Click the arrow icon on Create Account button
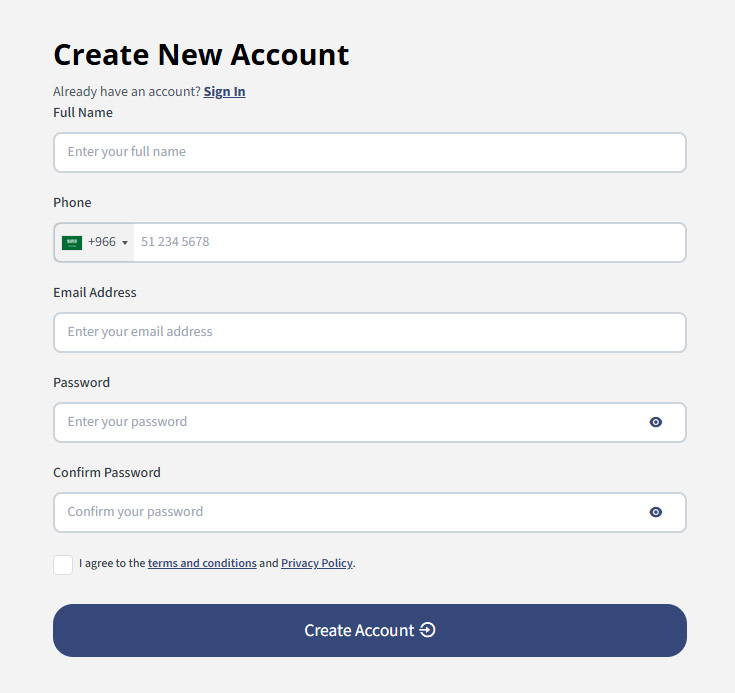The width and height of the screenshot is (735, 693). pos(428,630)
